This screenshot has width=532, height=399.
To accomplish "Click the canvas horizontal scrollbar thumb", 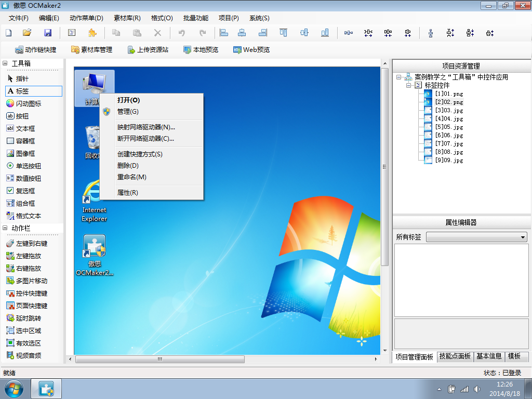I will tap(160, 359).
